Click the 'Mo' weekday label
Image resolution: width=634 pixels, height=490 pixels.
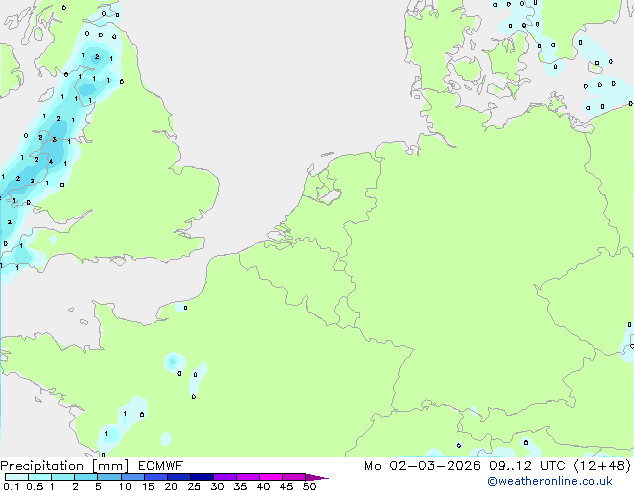pos(372,466)
